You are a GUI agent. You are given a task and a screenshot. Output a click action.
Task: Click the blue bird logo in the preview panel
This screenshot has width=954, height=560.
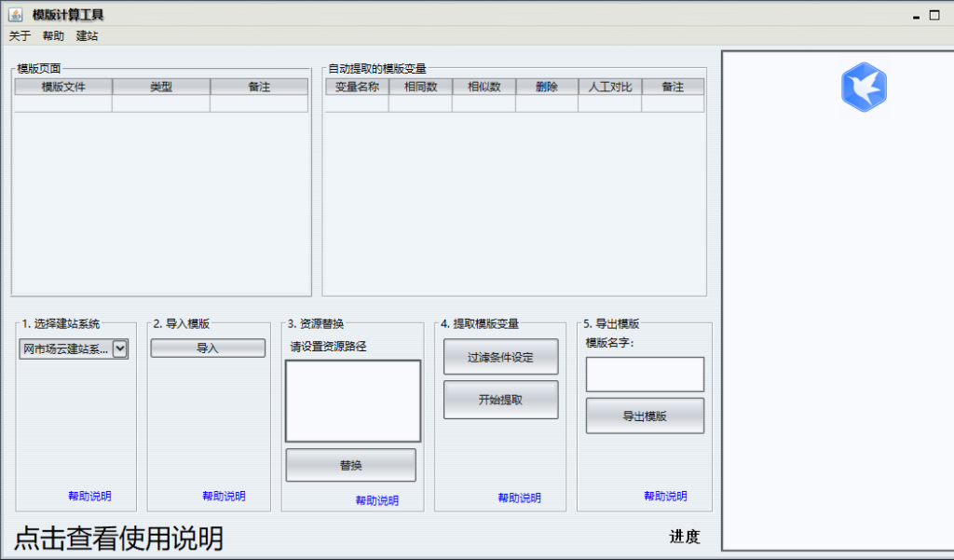[864, 87]
